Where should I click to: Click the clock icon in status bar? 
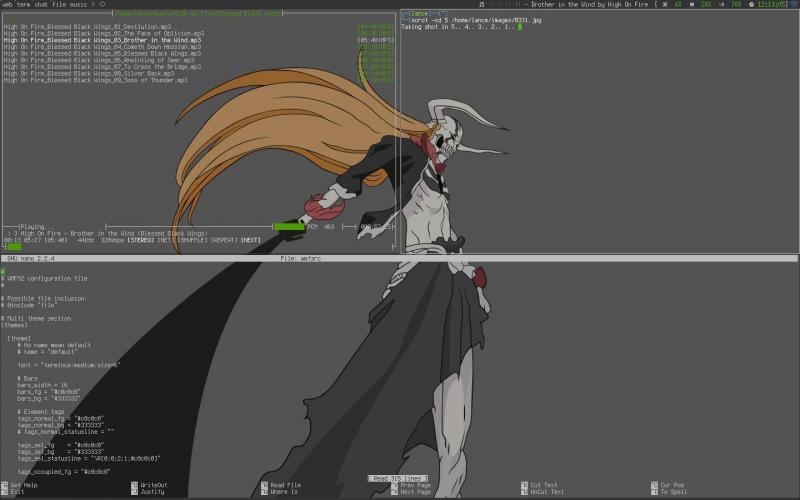[752, 4]
